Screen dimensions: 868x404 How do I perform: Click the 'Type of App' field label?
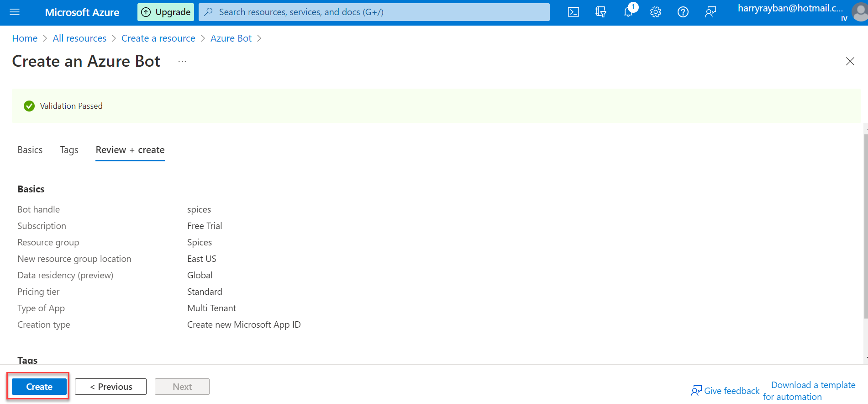(41, 308)
